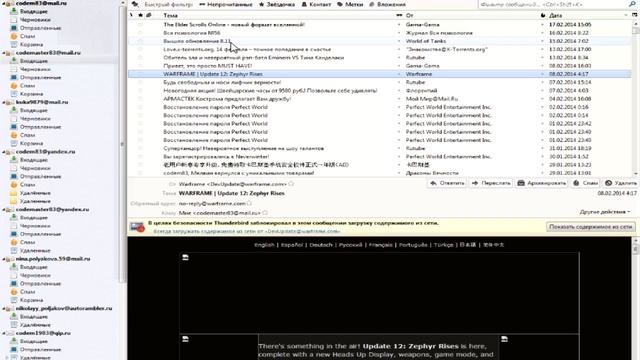Click Спам icon under koka9879@mail.ru
Image resolution: width=640 pixels, height=360 pixels.
(14, 135)
